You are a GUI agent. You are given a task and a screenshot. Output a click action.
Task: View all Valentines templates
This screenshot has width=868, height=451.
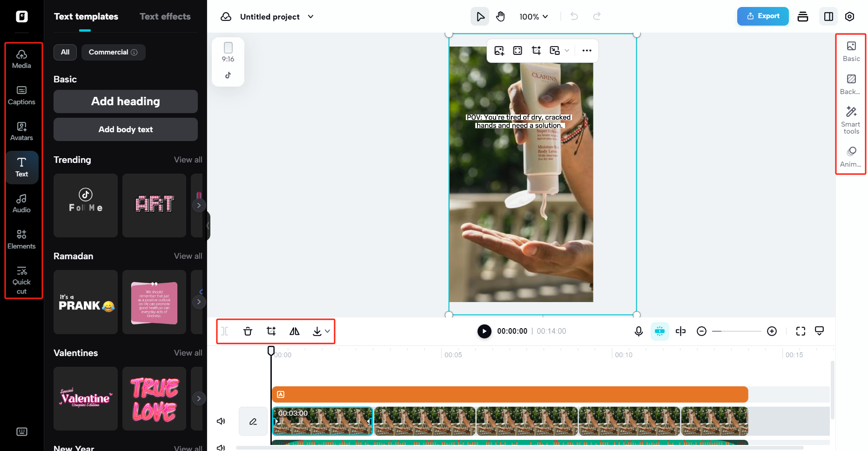coord(188,353)
